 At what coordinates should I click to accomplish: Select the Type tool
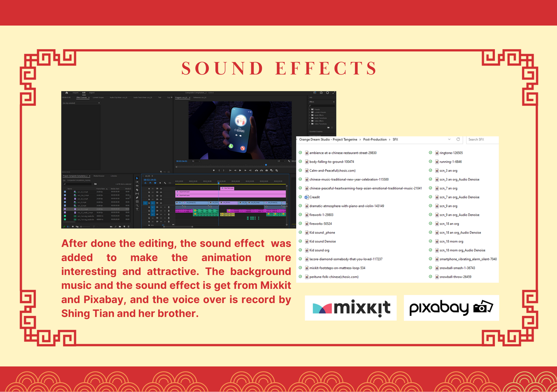[137, 209]
